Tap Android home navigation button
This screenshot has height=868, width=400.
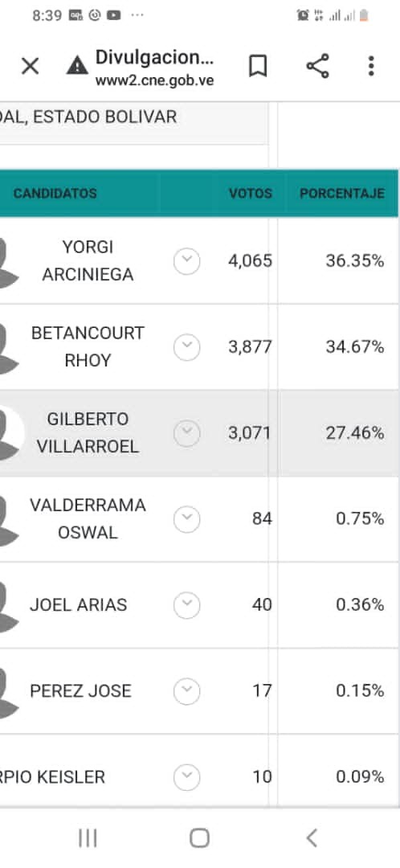click(200, 837)
